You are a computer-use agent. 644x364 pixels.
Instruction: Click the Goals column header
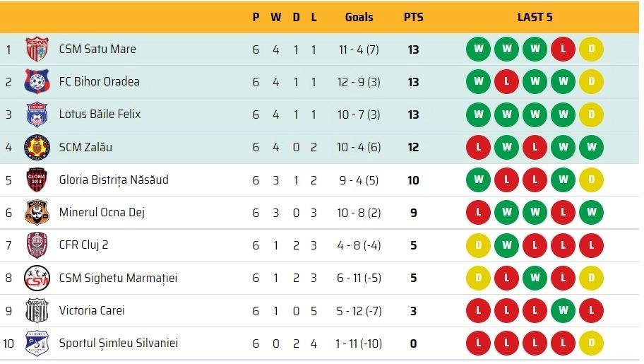(x=359, y=17)
